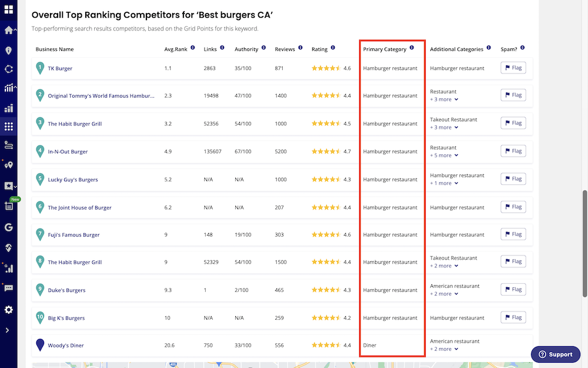Open the recurring scans refresh icon

pos(8,68)
